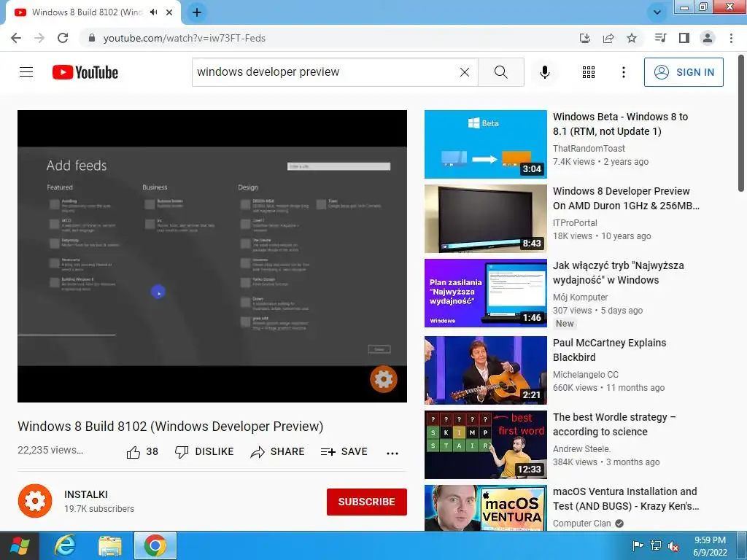Open the muted volume tray icon

click(x=673, y=545)
